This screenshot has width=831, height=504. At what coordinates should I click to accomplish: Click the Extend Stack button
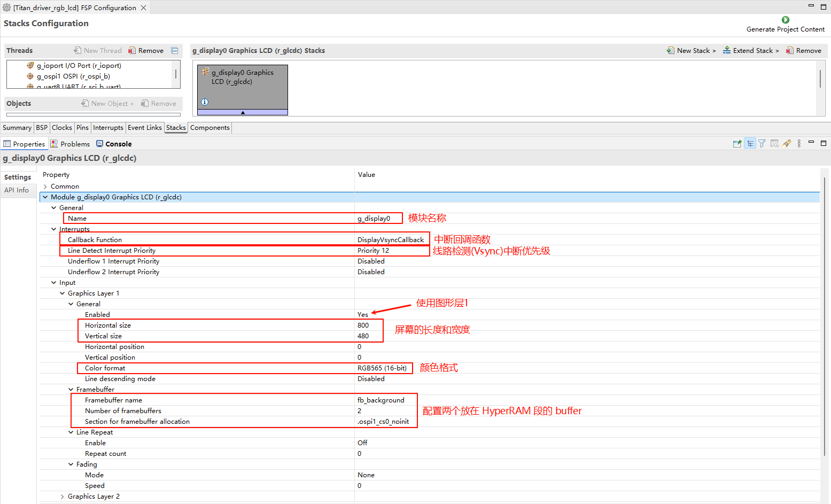[x=751, y=51]
